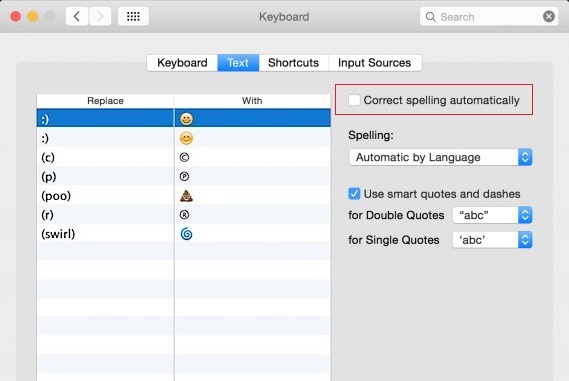Close the window with the red button

(x=16, y=17)
